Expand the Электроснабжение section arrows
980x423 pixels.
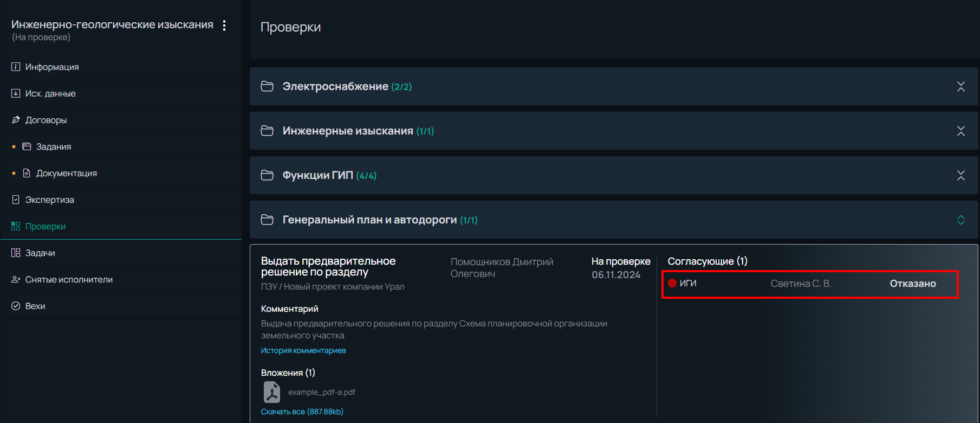(x=961, y=86)
